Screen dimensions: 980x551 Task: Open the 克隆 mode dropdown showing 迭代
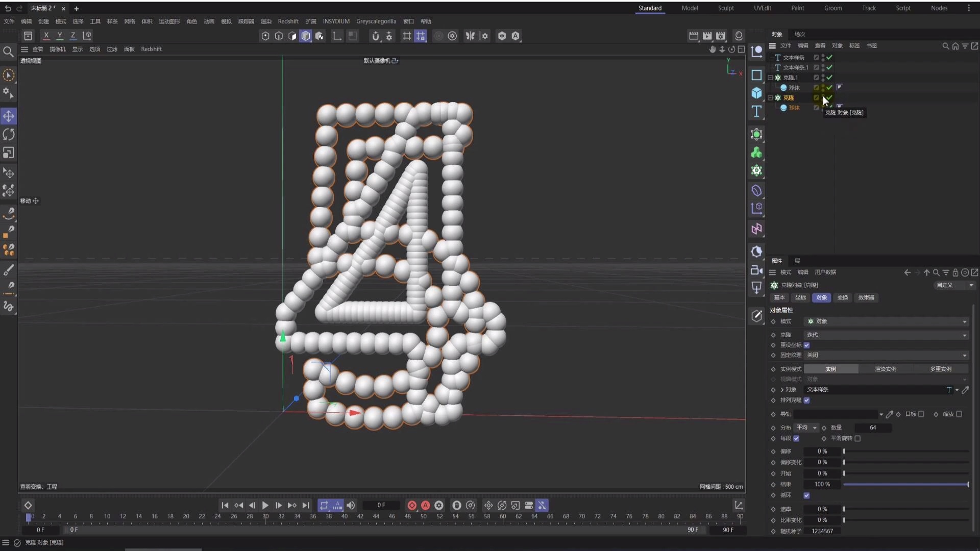887,335
